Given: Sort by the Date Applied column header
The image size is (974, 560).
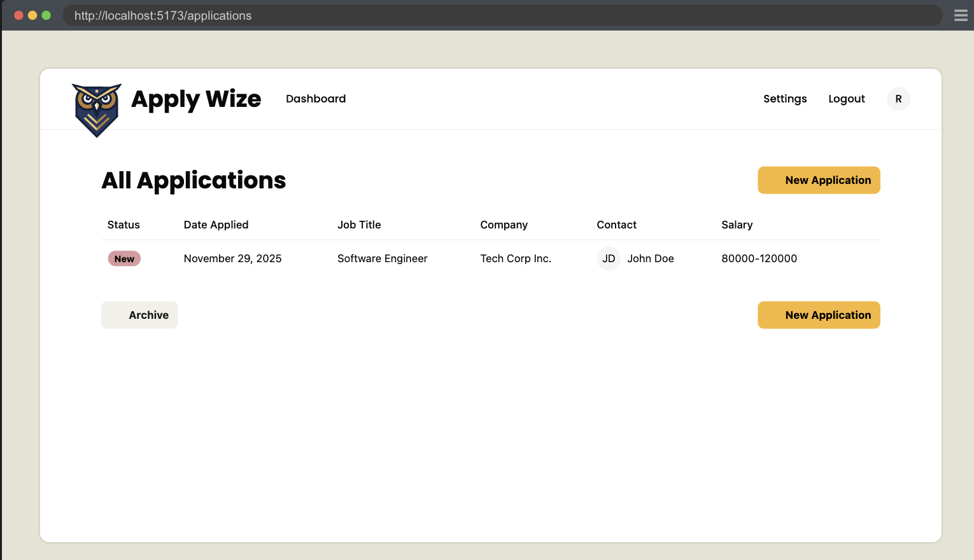Looking at the screenshot, I should (x=216, y=225).
